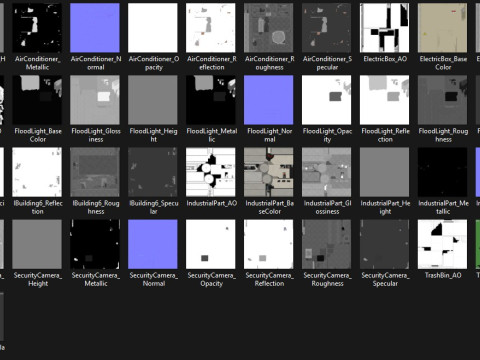480x360 pixels.
Task: Click the 'IBuilding6_Specular' file name text
Action: point(153,207)
